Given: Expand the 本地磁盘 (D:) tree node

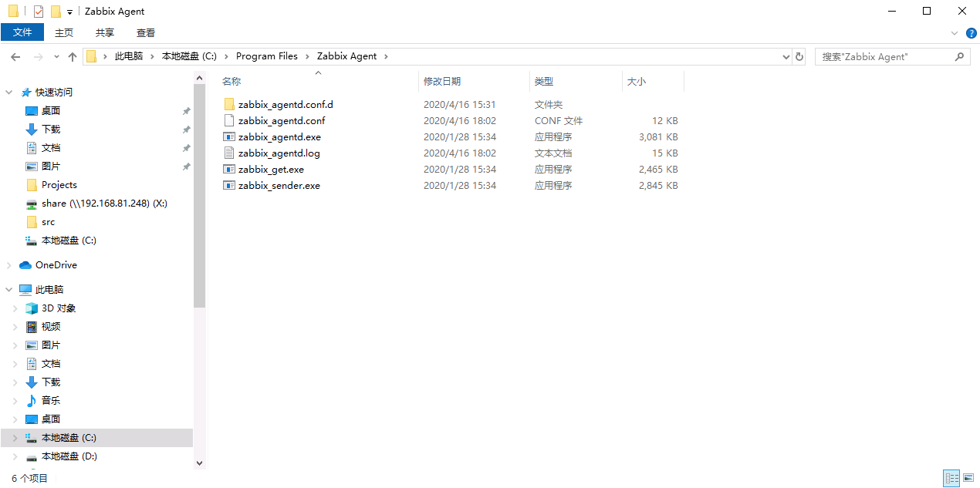Looking at the screenshot, I should click(x=15, y=456).
